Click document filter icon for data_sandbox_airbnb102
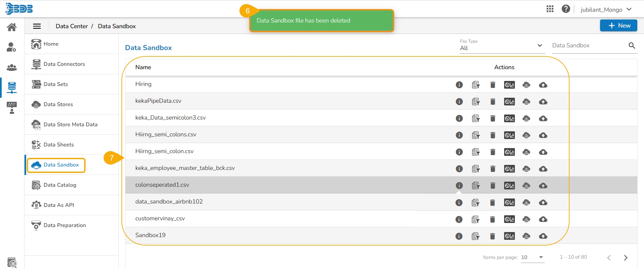This screenshot has width=644, height=269. [476, 203]
